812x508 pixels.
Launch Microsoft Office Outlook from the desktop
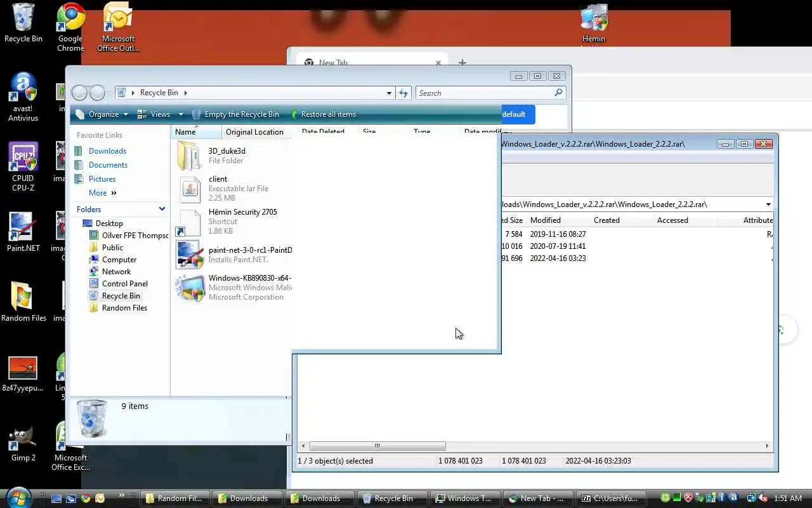118,27
